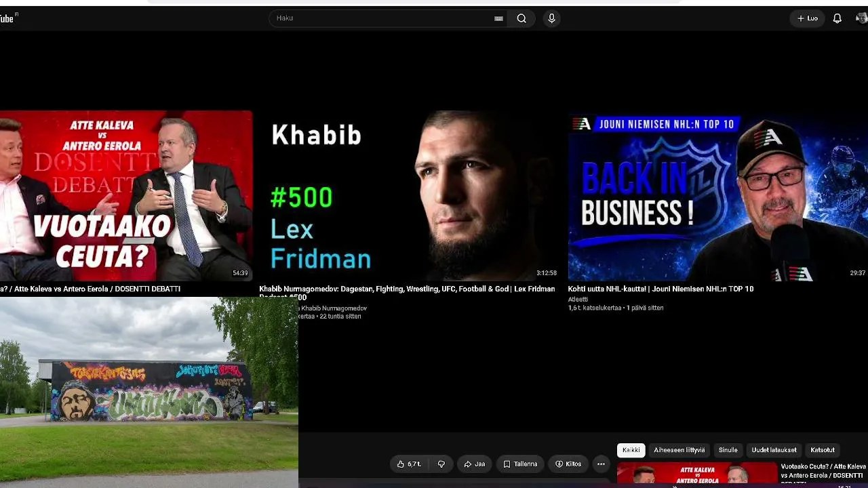
Task: Select the Uudet lataukset chip
Action: (774, 450)
